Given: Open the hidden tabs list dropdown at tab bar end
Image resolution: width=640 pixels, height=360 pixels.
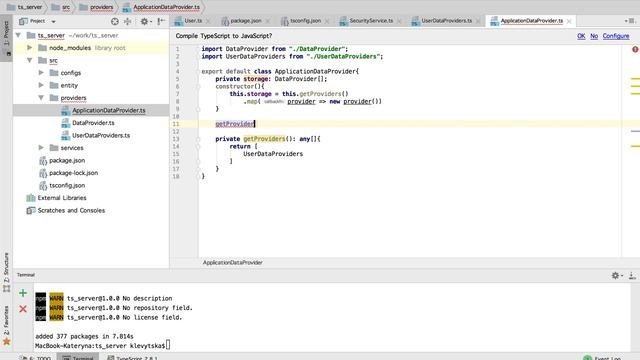Looking at the screenshot, I should 630,21.
